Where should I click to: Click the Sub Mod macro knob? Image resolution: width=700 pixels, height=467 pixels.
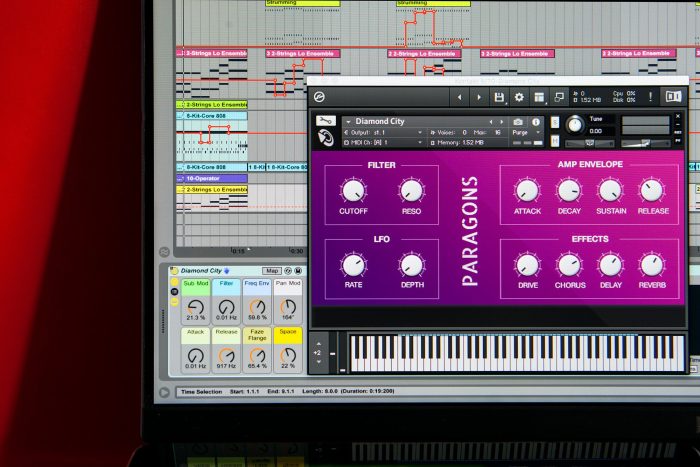pos(196,307)
